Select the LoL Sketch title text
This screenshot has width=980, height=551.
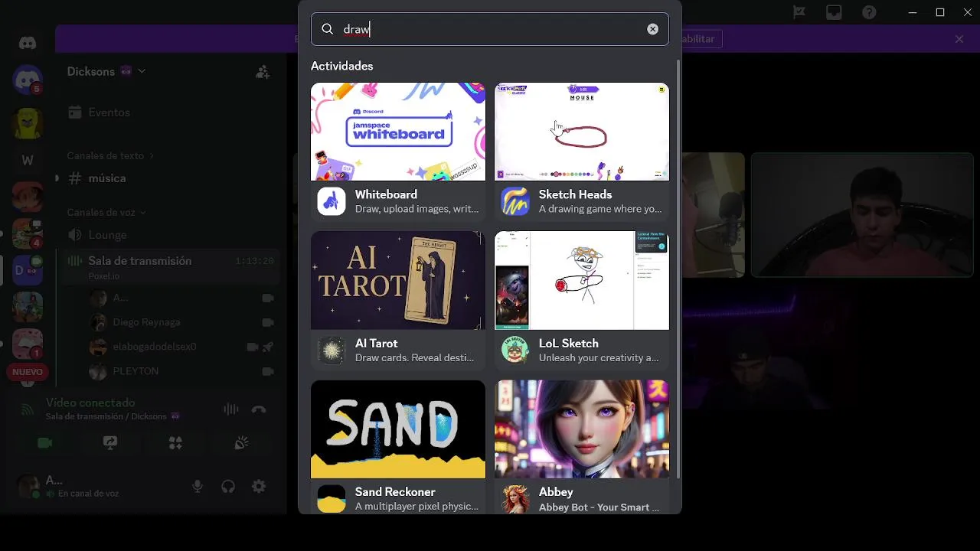click(568, 344)
